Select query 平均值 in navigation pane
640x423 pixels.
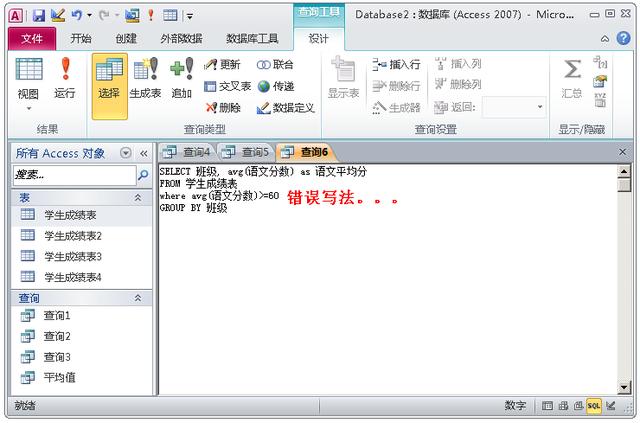pyautogui.click(x=82, y=378)
